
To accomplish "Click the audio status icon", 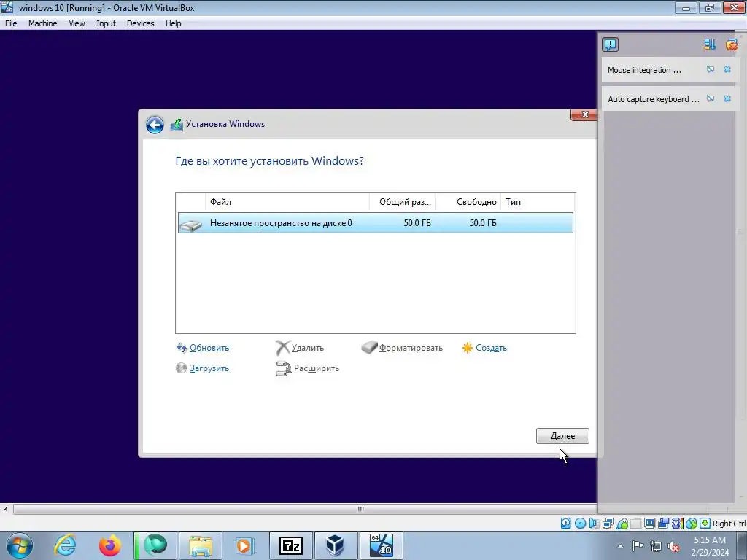I will [x=594, y=524].
